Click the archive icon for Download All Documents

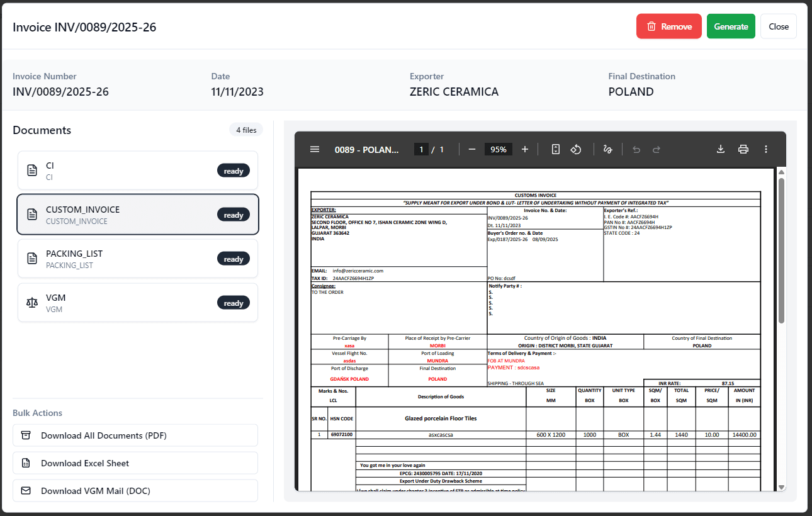point(26,435)
